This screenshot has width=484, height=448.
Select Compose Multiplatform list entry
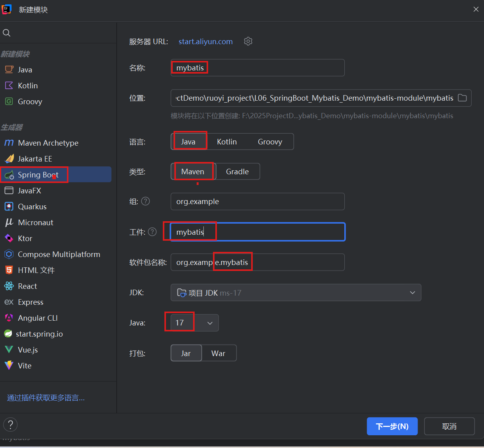56,254
